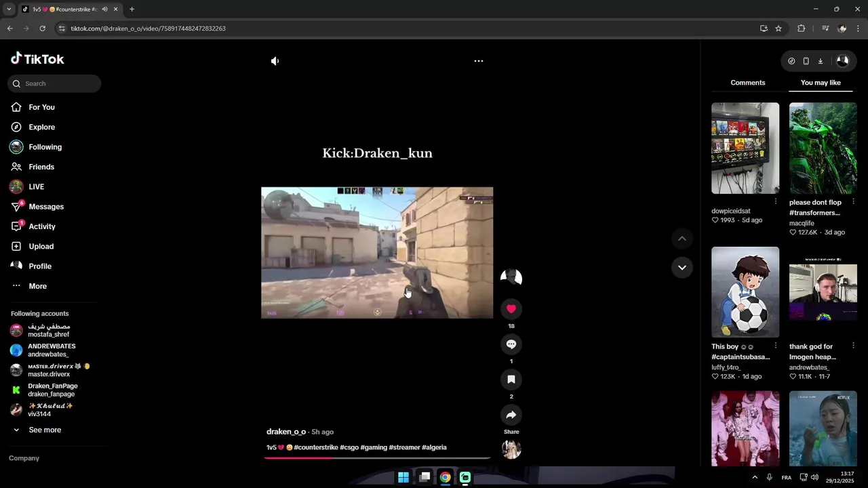The image size is (868, 488).
Task: Open the creator avatar beside the video
Action: (x=511, y=277)
